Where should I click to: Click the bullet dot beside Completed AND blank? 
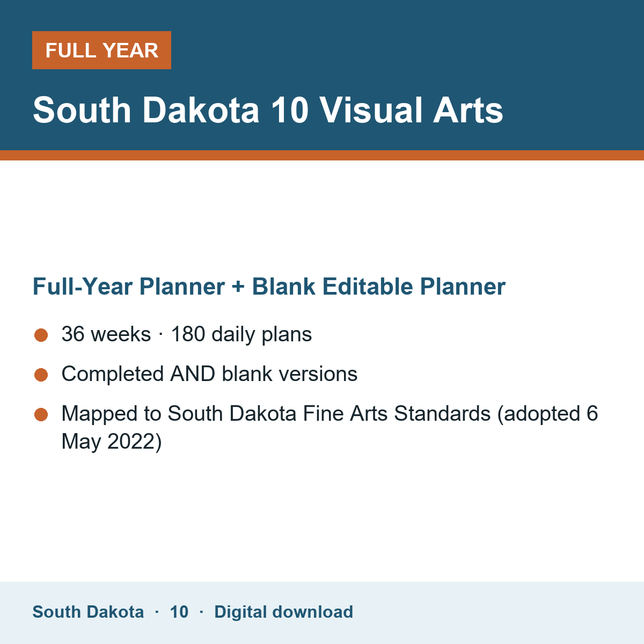point(41,375)
